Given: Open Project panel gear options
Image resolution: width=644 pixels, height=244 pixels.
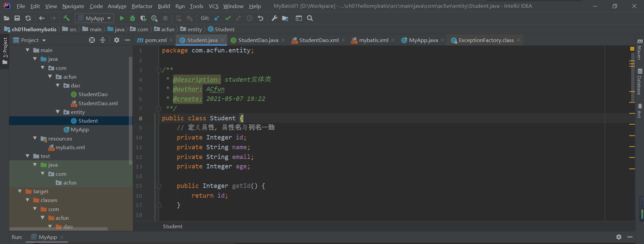Looking at the screenshot, I should (116, 40).
